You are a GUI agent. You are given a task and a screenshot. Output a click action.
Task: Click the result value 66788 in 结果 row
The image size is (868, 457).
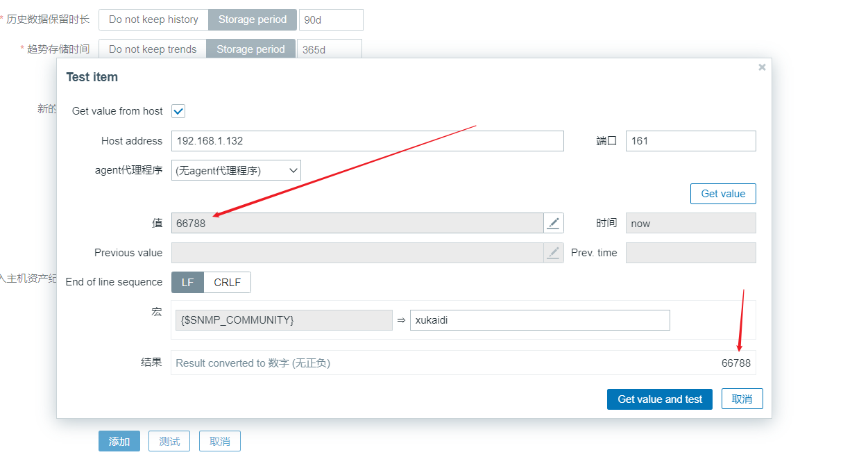point(736,363)
